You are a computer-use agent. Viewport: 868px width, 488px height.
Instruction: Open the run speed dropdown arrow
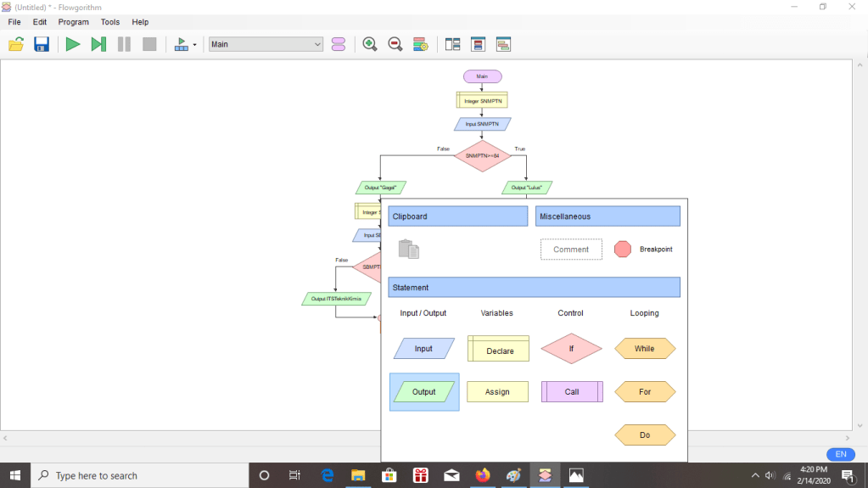coord(194,45)
